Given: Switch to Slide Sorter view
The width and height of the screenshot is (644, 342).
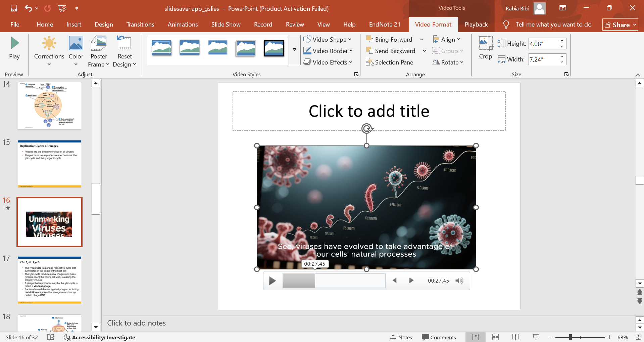Looking at the screenshot, I should [x=495, y=337].
